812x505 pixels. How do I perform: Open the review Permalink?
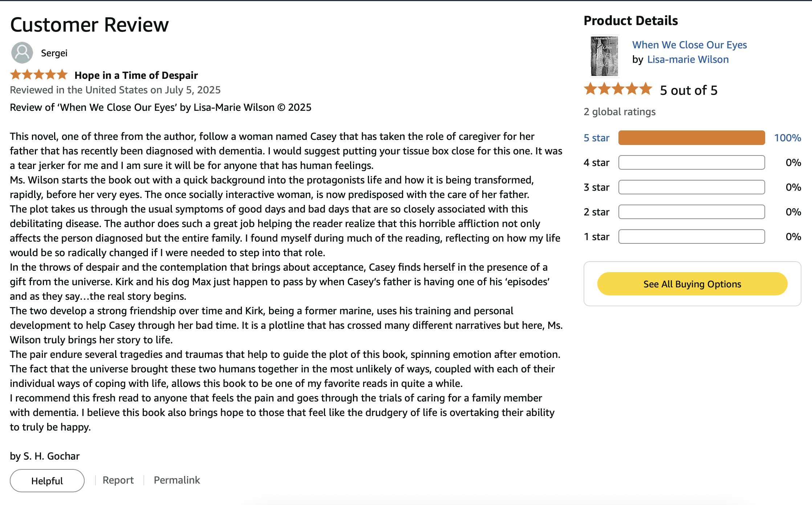pyautogui.click(x=177, y=480)
